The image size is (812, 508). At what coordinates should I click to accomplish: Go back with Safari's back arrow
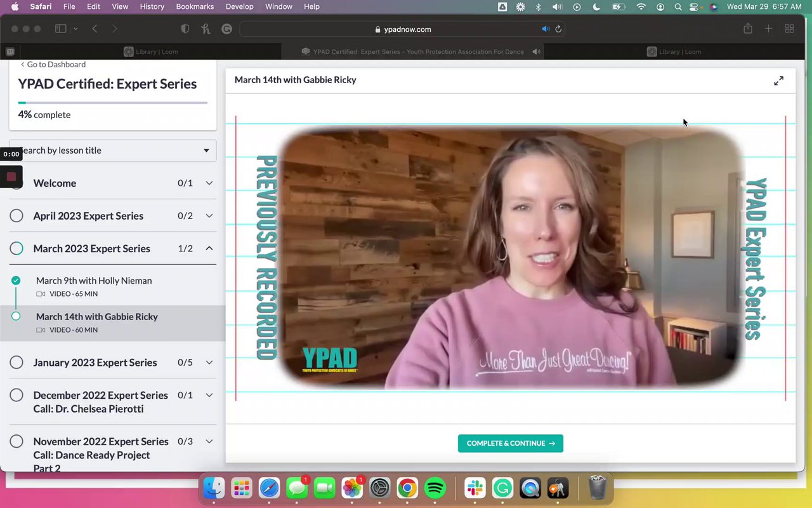click(x=95, y=29)
